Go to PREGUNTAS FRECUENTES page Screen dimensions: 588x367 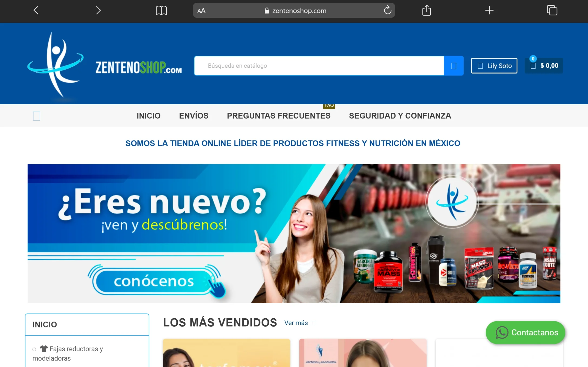tap(279, 116)
